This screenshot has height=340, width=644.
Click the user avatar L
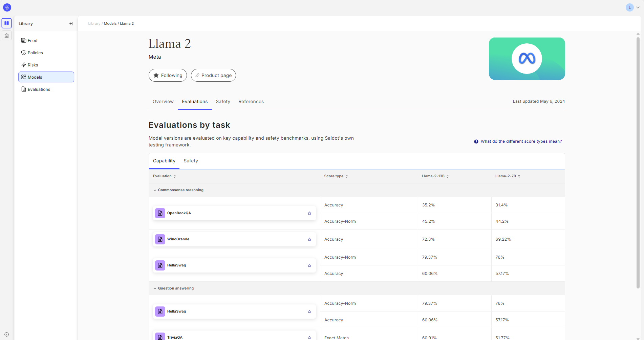629,7
